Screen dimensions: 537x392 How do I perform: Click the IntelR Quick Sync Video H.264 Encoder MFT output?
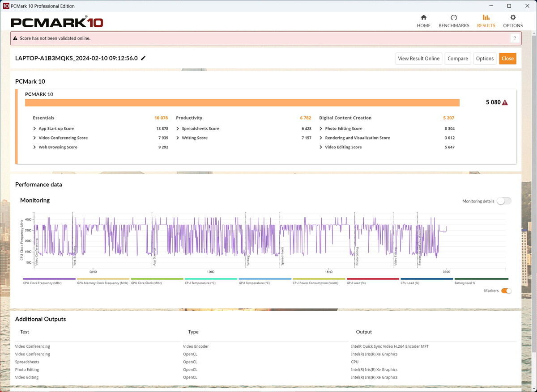390,346
